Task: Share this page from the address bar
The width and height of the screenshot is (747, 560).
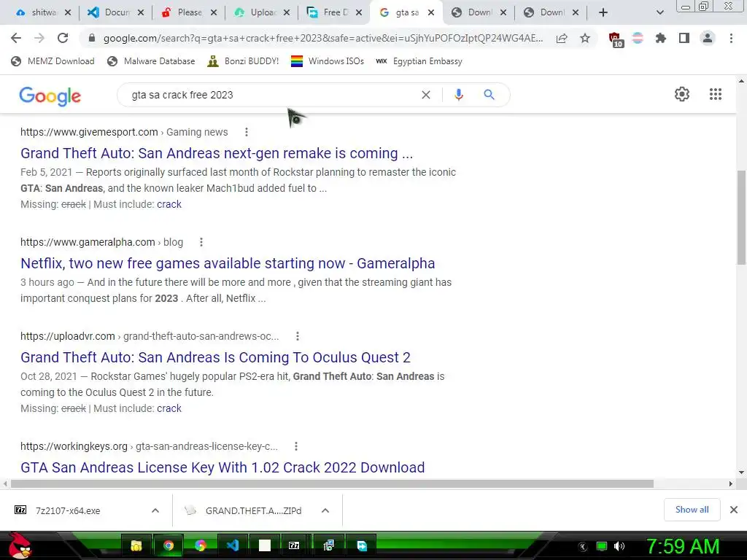Action: (562, 39)
